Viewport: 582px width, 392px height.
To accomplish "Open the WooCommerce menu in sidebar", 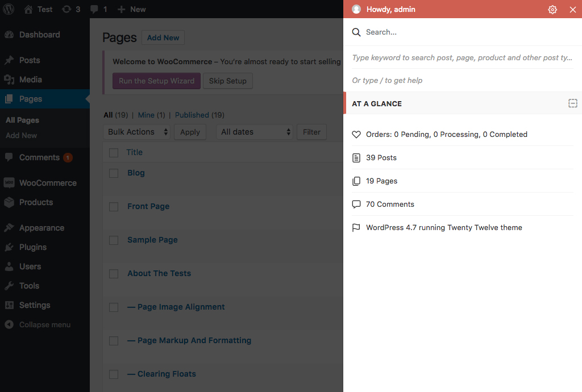I will point(47,183).
